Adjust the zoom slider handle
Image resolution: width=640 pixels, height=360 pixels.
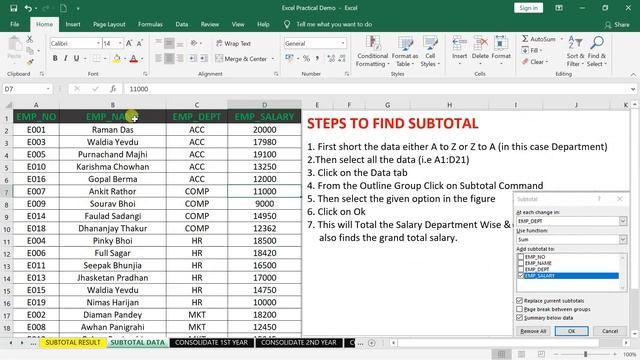585,354
